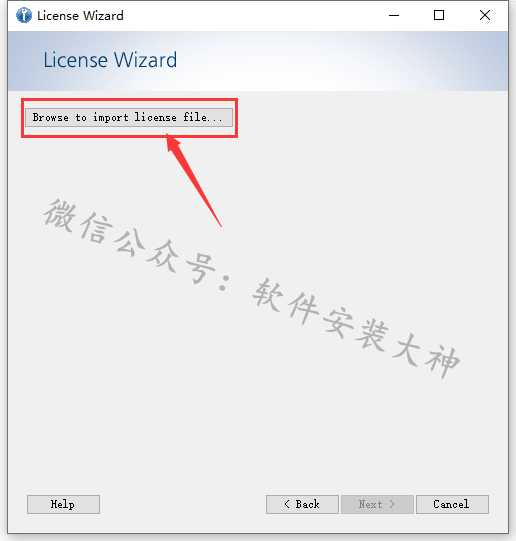Click Browse to import license file button
The width and height of the screenshot is (516, 541).
129,118
